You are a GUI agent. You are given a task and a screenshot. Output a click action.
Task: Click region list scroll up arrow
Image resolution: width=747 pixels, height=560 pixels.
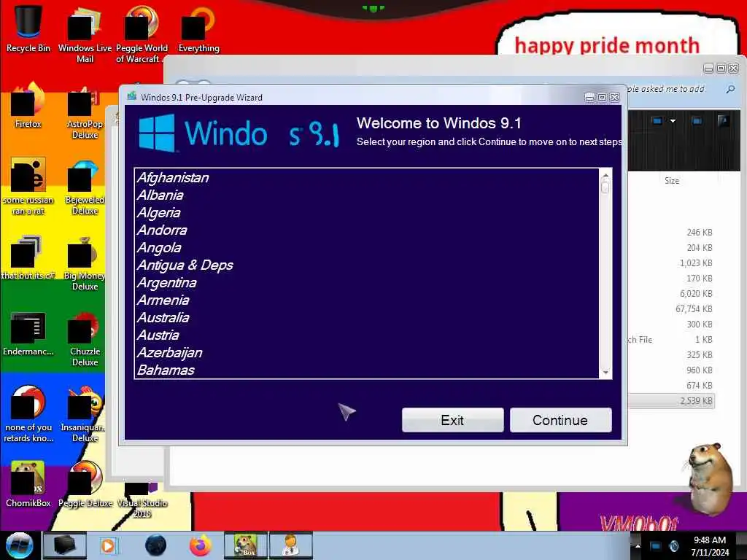(x=605, y=175)
